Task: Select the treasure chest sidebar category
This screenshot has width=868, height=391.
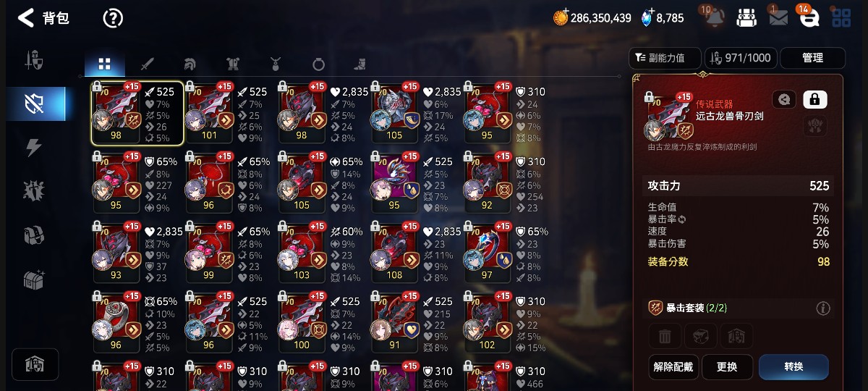Action: click(x=34, y=279)
